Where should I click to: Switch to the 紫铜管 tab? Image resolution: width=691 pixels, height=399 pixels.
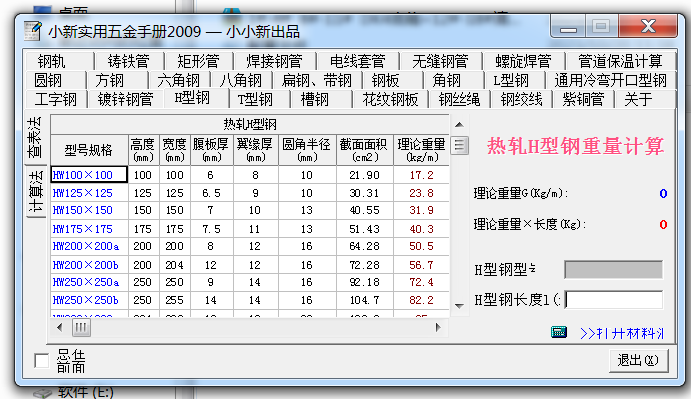pyautogui.click(x=583, y=100)
